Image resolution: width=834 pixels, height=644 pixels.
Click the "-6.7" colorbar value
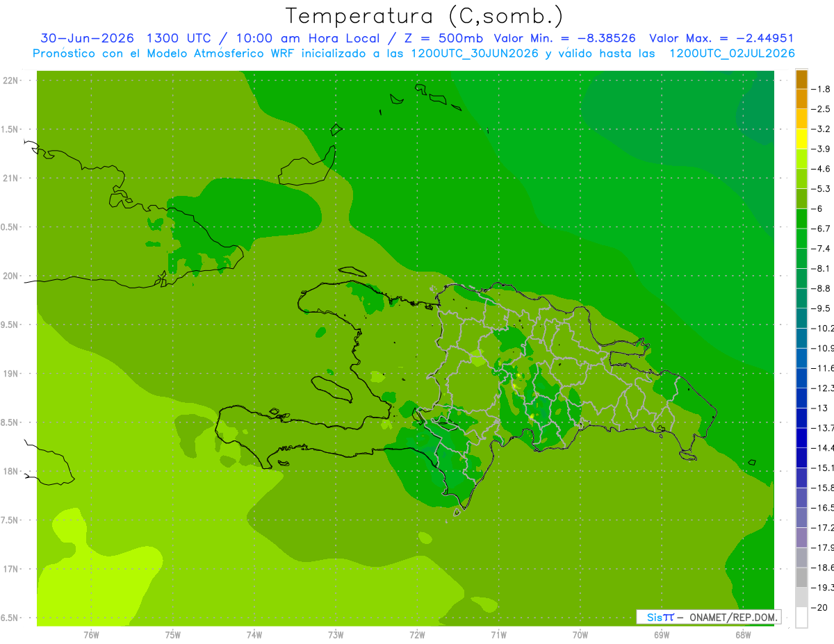(x=821, y=229)
